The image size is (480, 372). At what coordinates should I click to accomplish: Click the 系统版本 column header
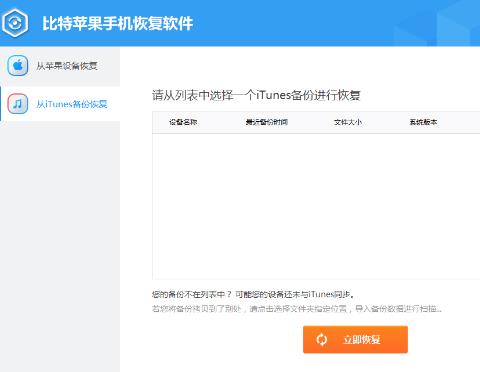click(423, 122)
